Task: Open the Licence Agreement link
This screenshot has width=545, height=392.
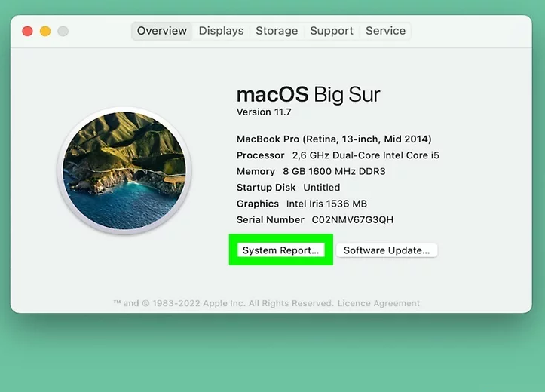Action: tap(378, 303)
